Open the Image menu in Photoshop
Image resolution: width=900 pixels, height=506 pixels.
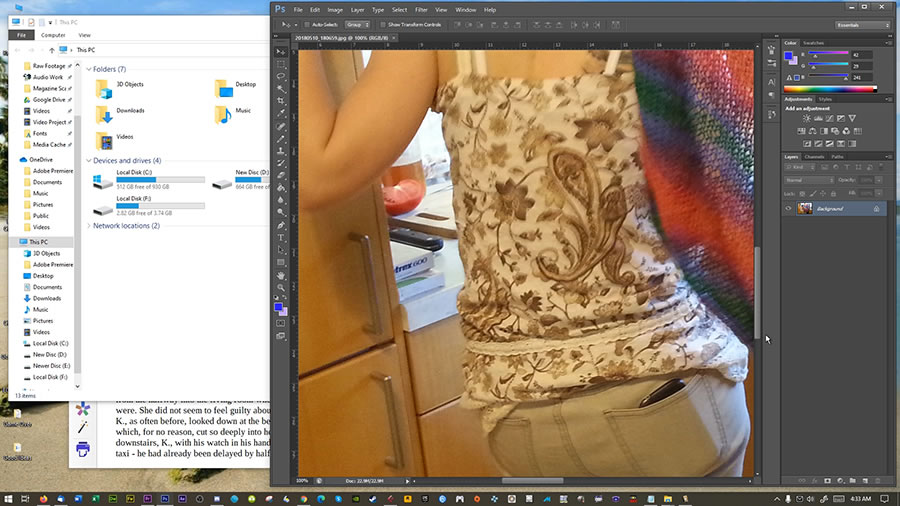coord(335,10)
